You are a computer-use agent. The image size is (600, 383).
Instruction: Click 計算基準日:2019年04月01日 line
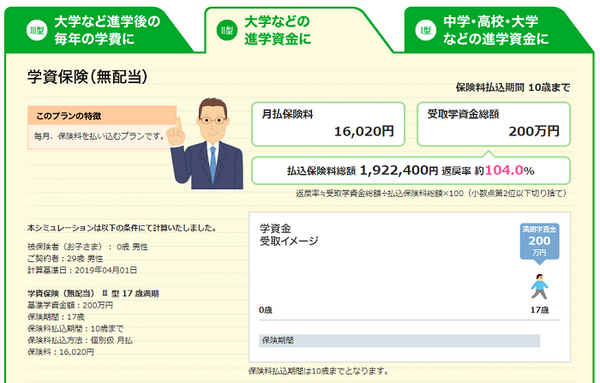[82, 270]
